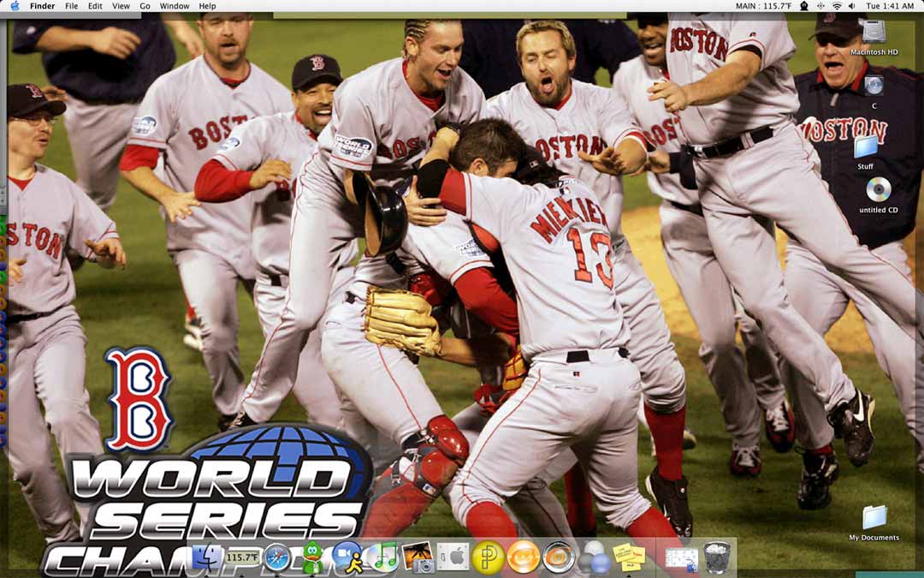This screenshot has height=578, width=924.
Task: Click the webcam menu bar icon
Action: coord(803,6)
